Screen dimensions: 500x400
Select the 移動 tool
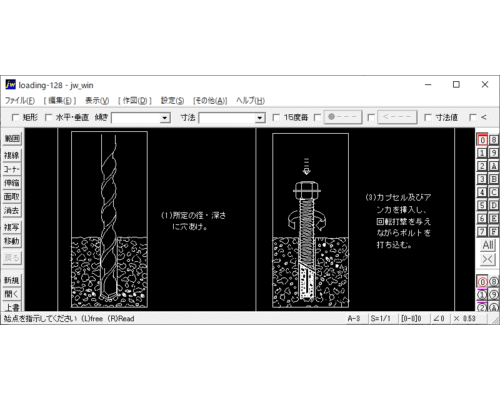point(12,241)
